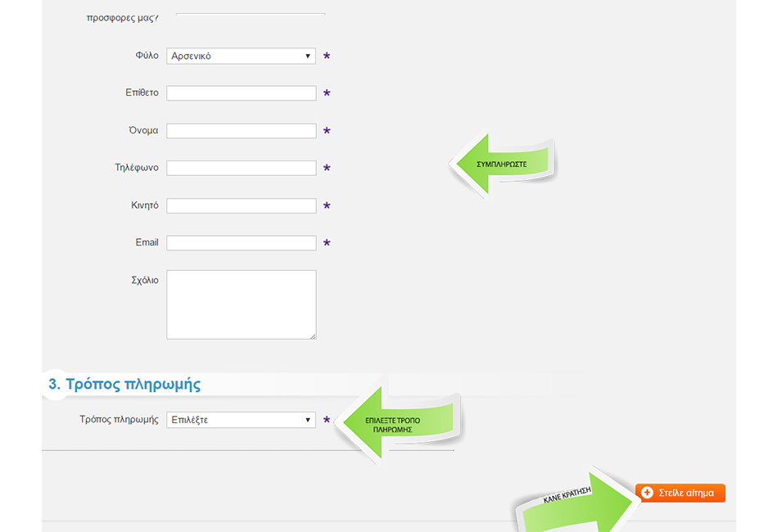Grab the Σχόλιο textarea resize handle
The height and width of the screenshot is (532, 778).
point(313,336)
